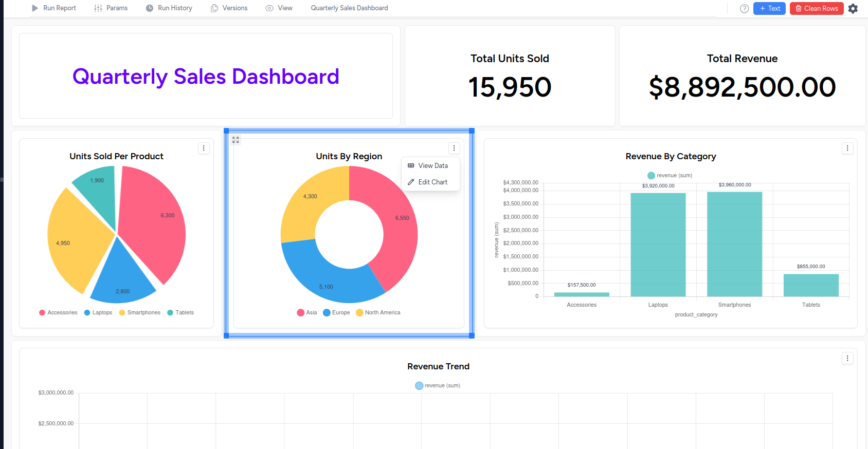The width and height of the screenshot is (868, 449).
Task: Open Units Sold Per Product options menu
Action: (204, 148)
